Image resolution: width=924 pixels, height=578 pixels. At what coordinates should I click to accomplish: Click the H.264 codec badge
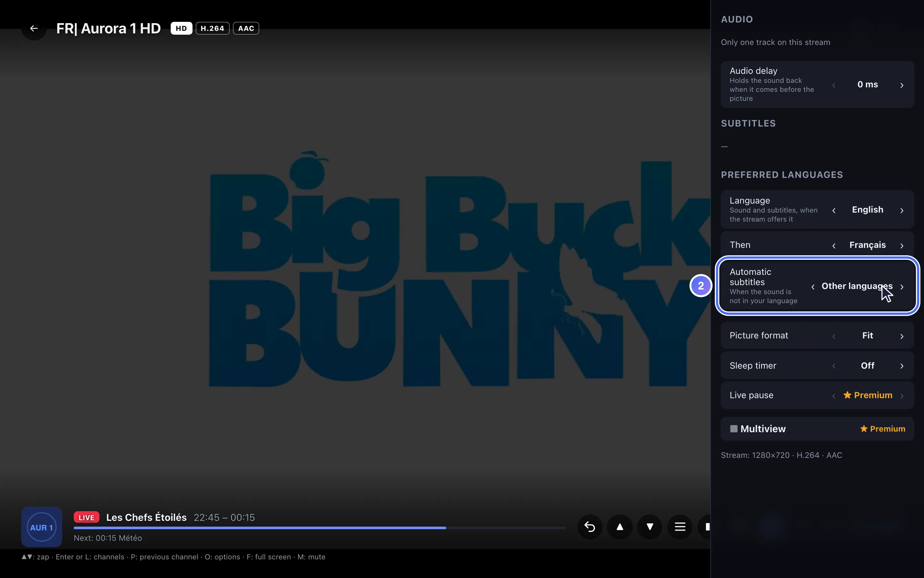tap(212, 28)
